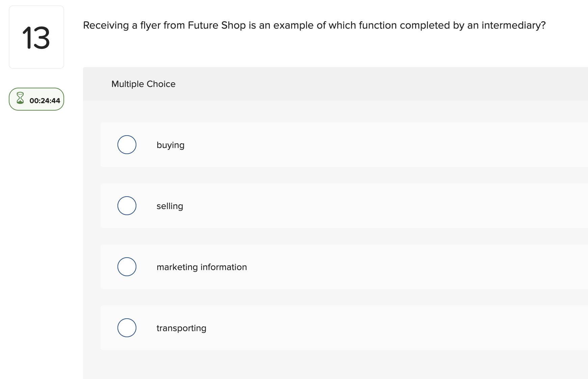Screen dimensions: 588x379
Task: Click the word "flyer" in the question
Action: click(150, 25)
